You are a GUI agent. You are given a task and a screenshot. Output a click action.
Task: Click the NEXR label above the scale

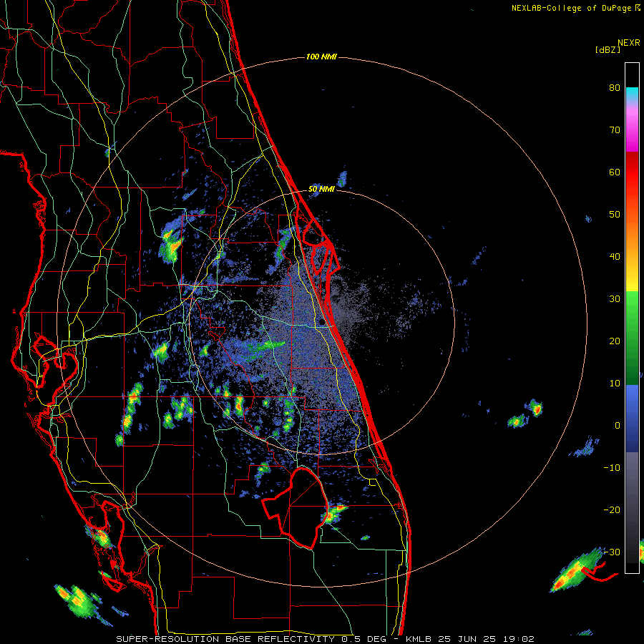coord(628,43)
